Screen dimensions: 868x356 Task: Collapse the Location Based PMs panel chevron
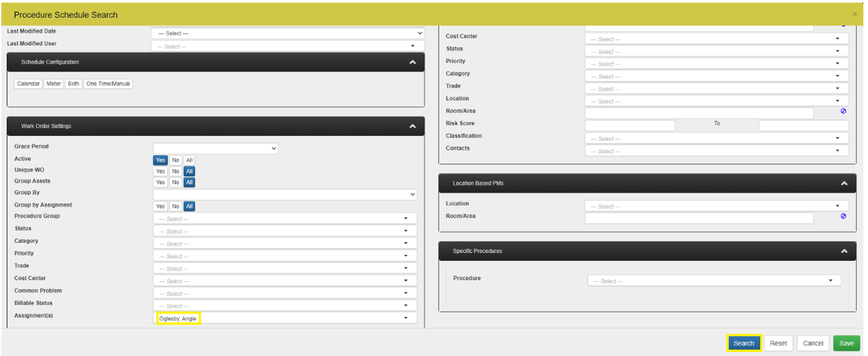point(844,183)
